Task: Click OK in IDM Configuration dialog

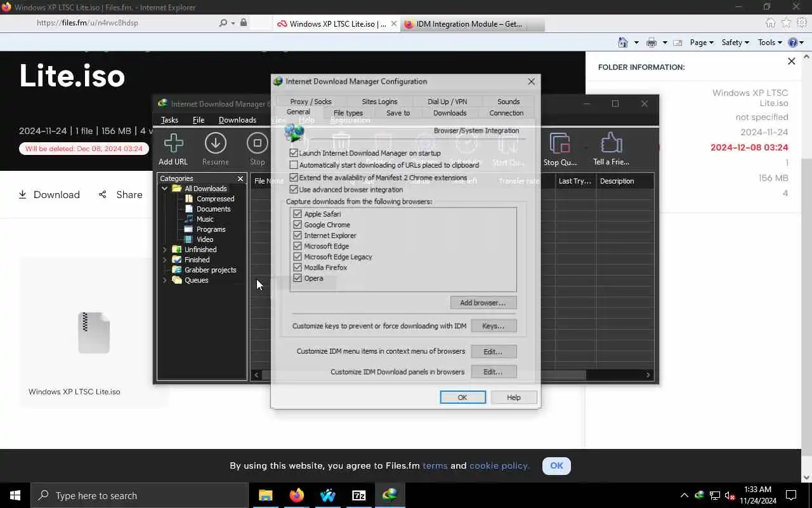Action: pyautogui.click(x=462, y=398)
